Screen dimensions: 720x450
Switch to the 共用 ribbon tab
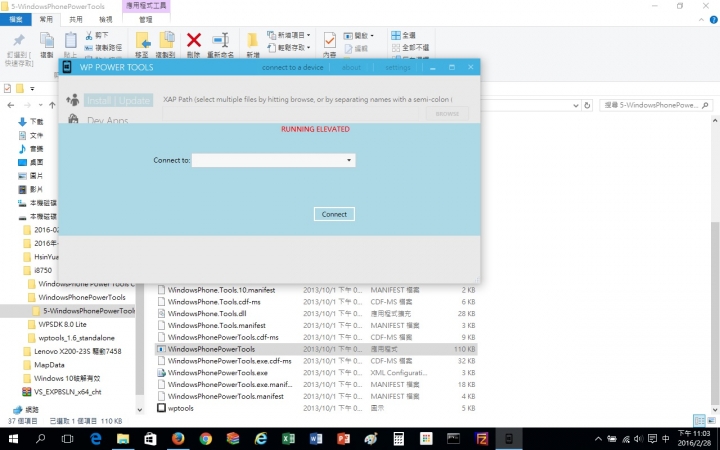tap(76, 19)
